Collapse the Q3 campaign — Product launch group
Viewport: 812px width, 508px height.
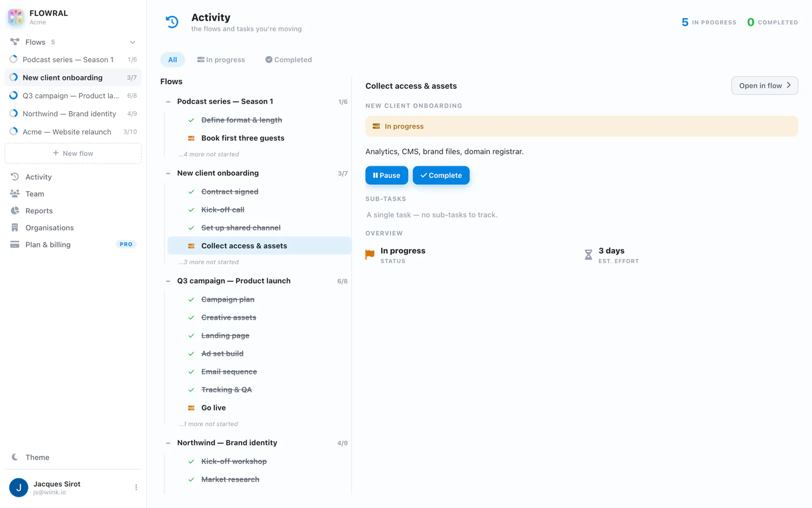(x=168, y=281)
